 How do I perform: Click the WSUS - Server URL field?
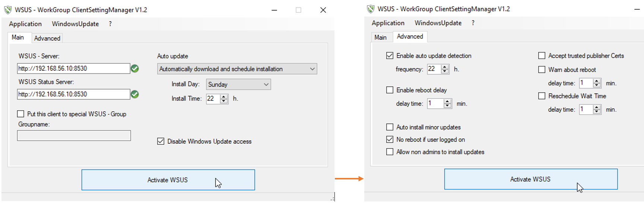click(74, 68)
